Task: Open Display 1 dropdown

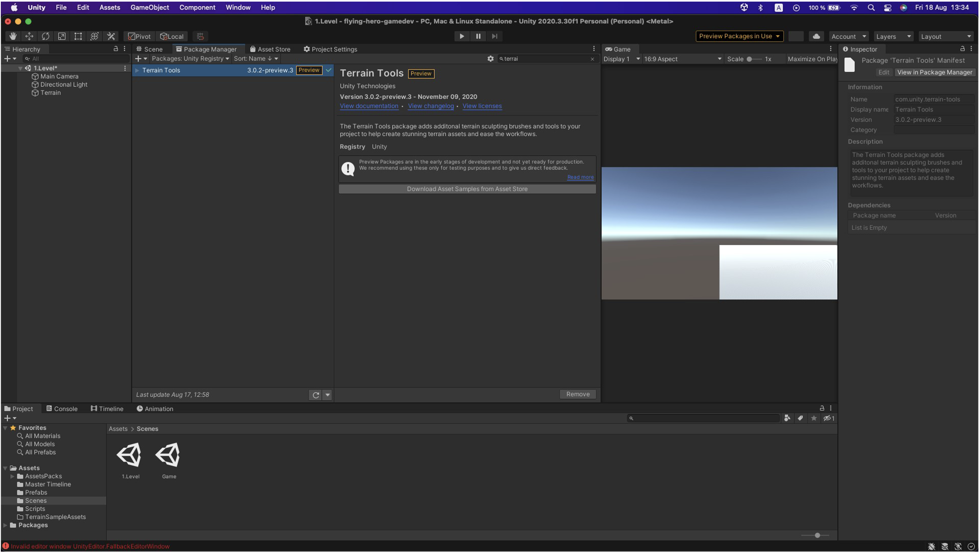Action: (x=621, y=59)
